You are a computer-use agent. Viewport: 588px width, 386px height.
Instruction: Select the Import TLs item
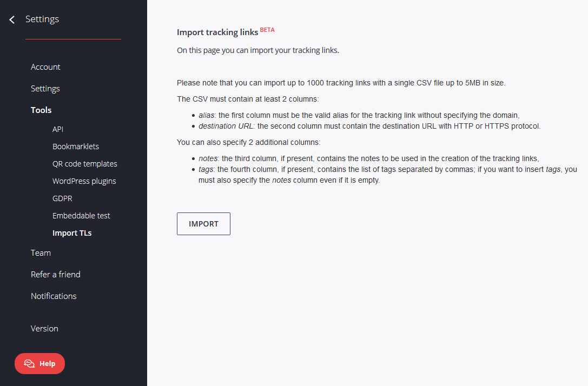72,233
